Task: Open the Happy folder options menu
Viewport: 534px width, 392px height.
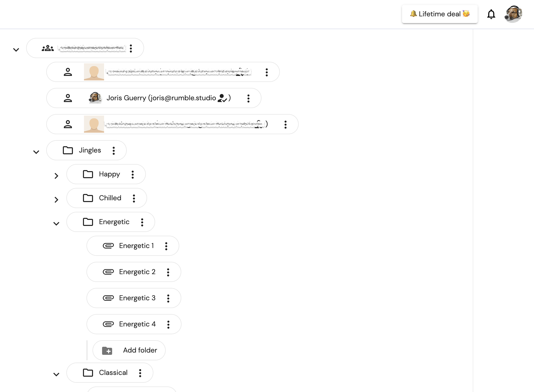Action: [x=133, y=174]
